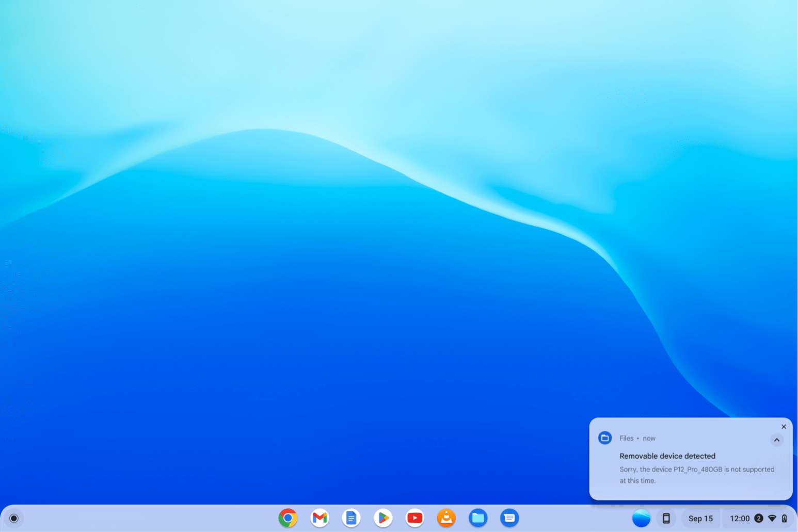Dismiss the Removable device notification
The width and height of the screenshot is (798, 532).
[784, 427]
